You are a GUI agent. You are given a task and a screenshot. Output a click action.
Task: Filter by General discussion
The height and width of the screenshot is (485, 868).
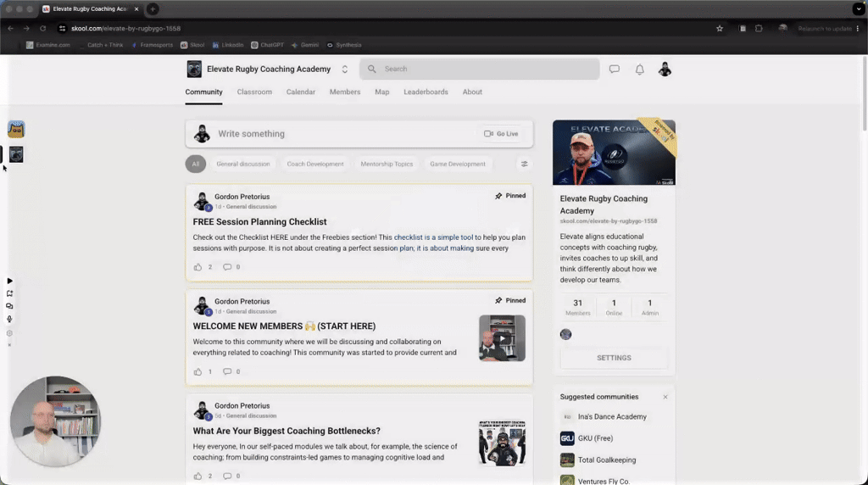point(243,164)
